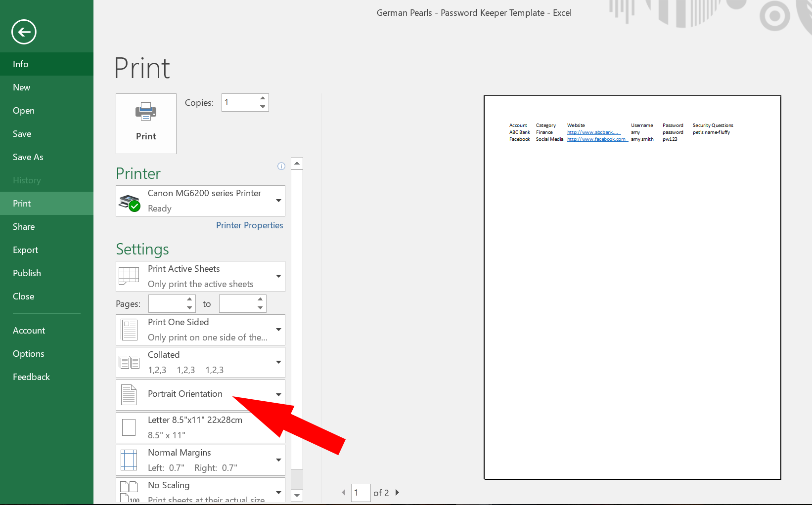Click the Normal Margins icon

[129, 460]
